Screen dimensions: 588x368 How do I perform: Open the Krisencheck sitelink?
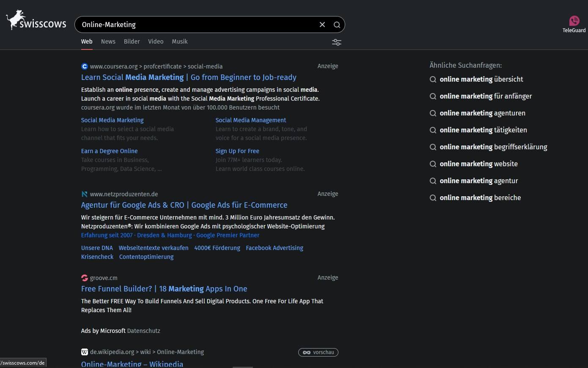pyautogui.click(x=97, y=257)
